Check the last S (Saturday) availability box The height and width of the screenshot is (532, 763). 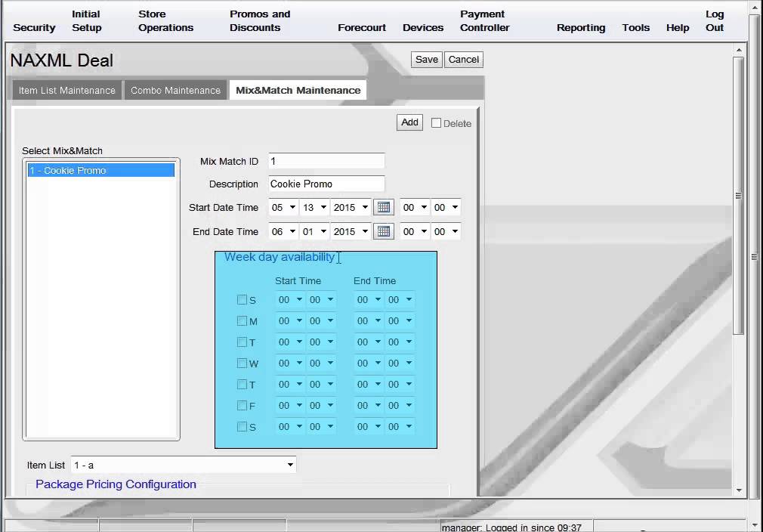pyautogui.click(x=242, y=427)
